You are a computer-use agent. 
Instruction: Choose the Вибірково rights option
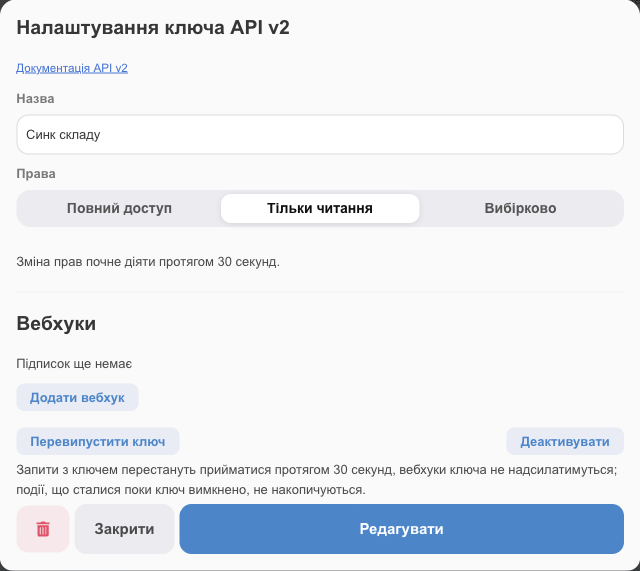click(x=520, y=208)
